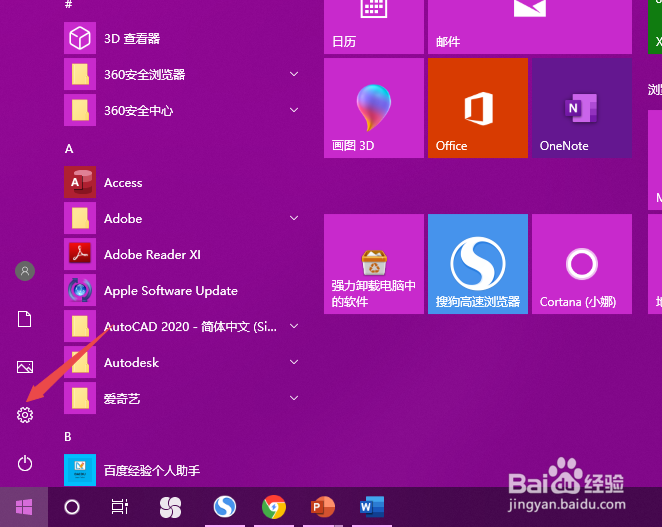Launch 3D 查看器 cube icon
The width and height of the screenshot is (662, 527).
pos(80,38)
